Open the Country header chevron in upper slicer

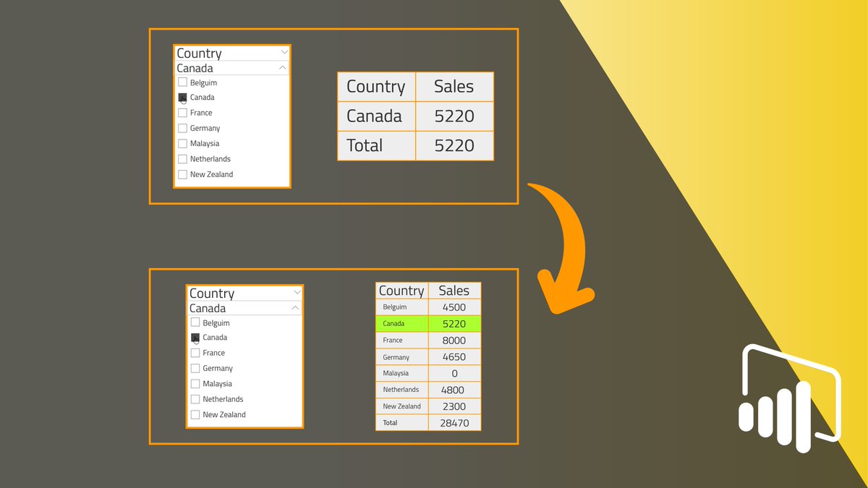point(284,53)
